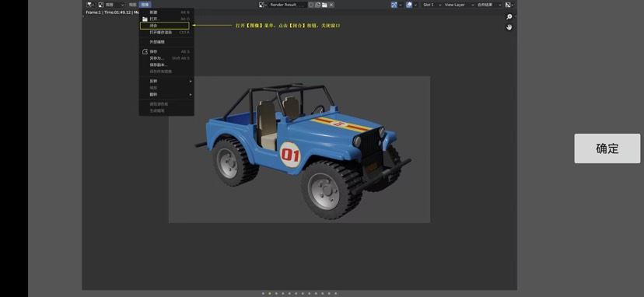The width and height of the screenshot is (644, 297).
Task: Click the folder icon beside 打开...
Action: [x=145, y=19]
